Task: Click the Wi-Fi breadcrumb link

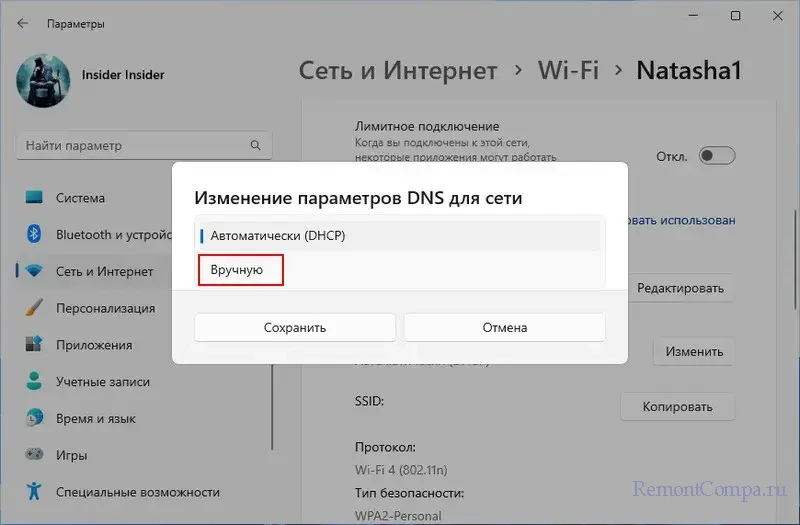Action: tap(570, 71)
